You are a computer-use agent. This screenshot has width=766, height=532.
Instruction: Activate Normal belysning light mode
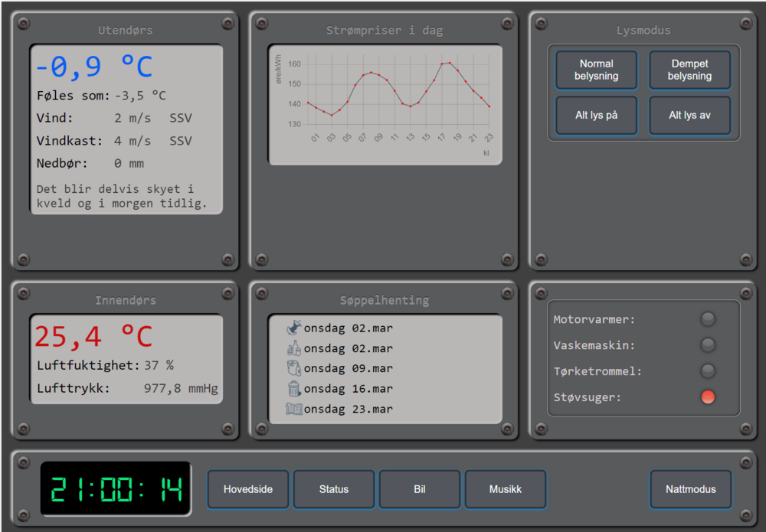597,70
